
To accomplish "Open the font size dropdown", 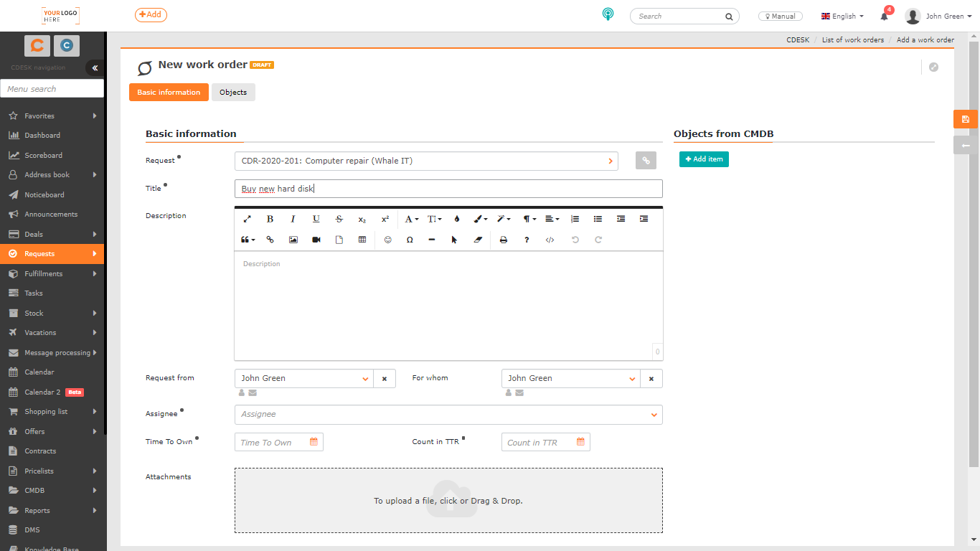I will pos(435,219).
